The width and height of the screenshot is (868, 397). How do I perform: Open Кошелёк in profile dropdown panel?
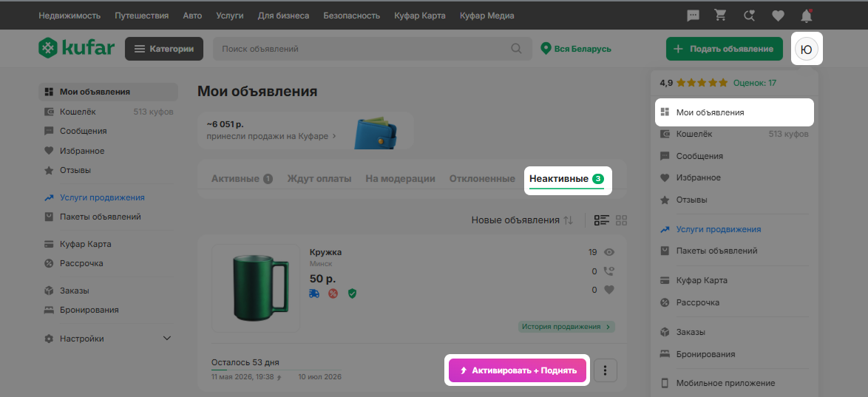pos(735,134)
